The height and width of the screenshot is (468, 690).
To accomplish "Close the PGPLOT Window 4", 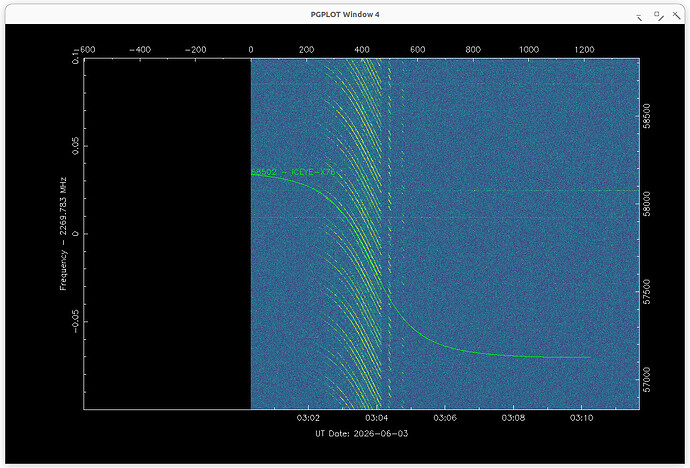I will pyautogui.click(x=676, y=15).
